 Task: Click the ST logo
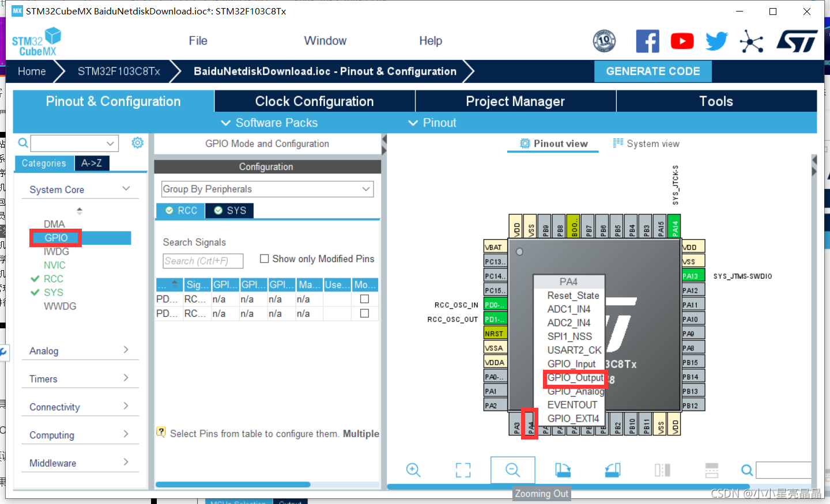click(x=797, y=41)
